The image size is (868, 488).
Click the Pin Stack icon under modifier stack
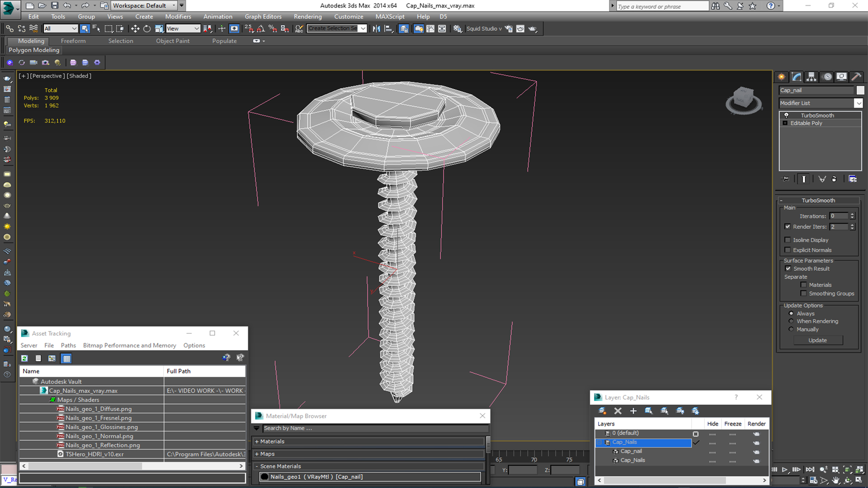point(786,179)
